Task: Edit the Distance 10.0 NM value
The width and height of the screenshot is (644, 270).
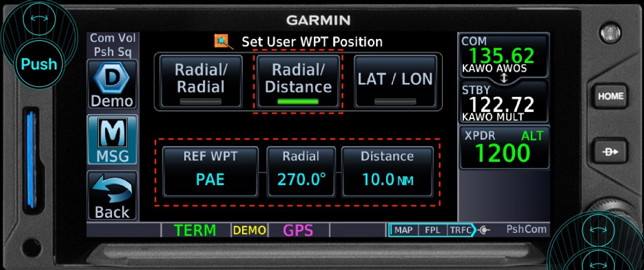Action: pos(387,171)
